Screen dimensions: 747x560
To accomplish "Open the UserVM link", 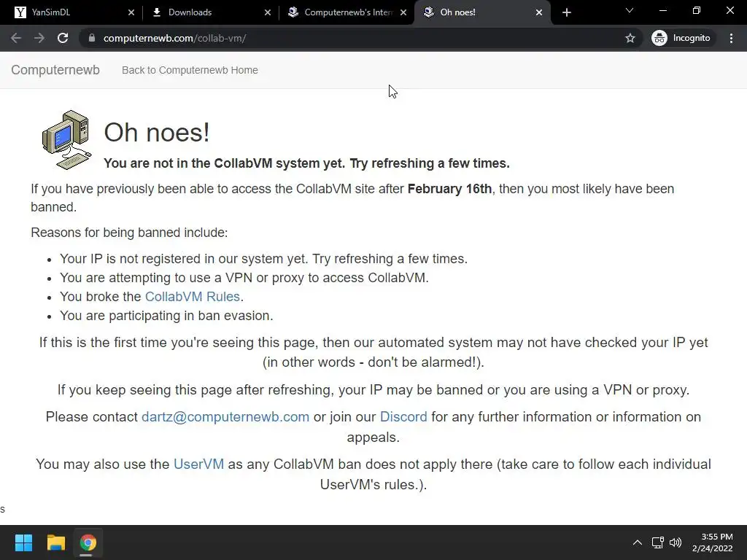I will [x=198, y=464].
